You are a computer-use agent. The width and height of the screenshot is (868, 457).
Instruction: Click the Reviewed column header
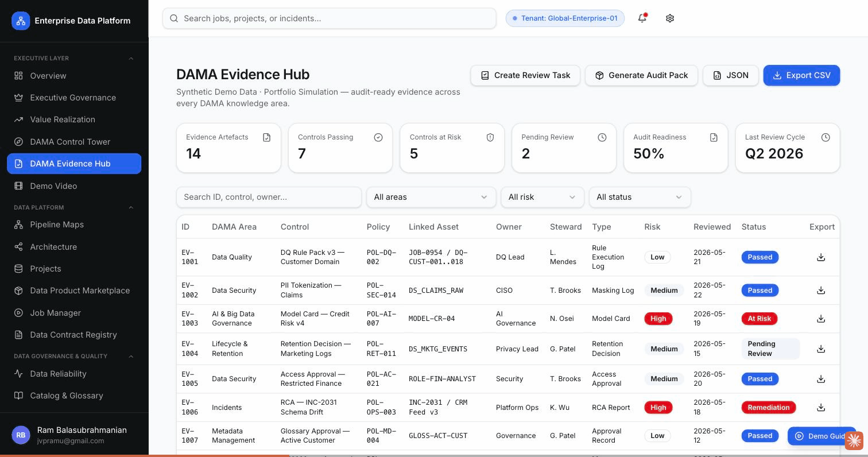(x=712, y=227)
